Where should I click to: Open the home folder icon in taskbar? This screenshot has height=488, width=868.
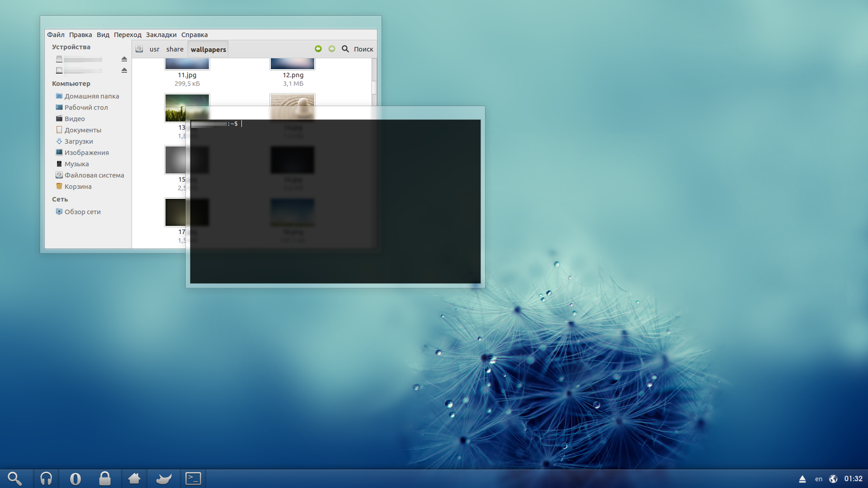click(x=134, y=479)
